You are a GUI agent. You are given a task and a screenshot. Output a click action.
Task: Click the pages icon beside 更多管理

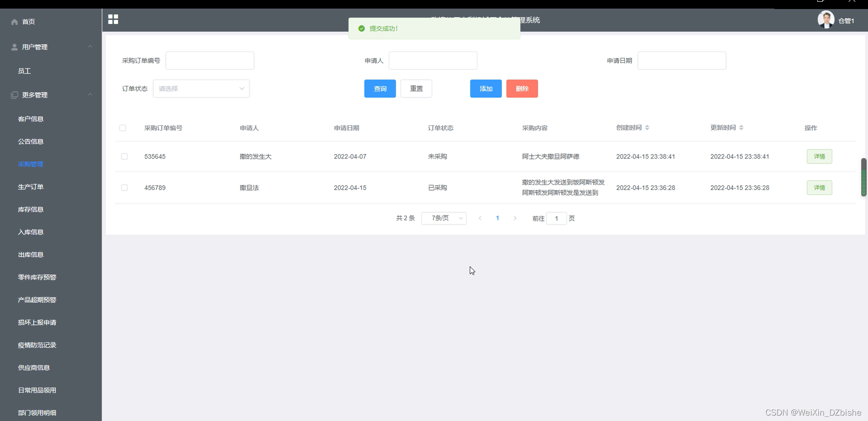click(14, 95)
